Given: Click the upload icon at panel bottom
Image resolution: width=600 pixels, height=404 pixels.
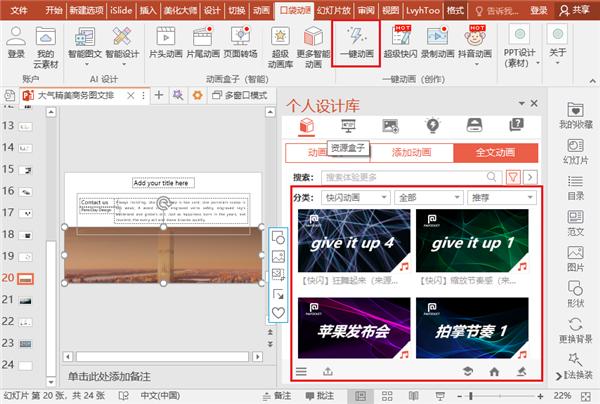Looking at the screenshot, I should (328, 371).
